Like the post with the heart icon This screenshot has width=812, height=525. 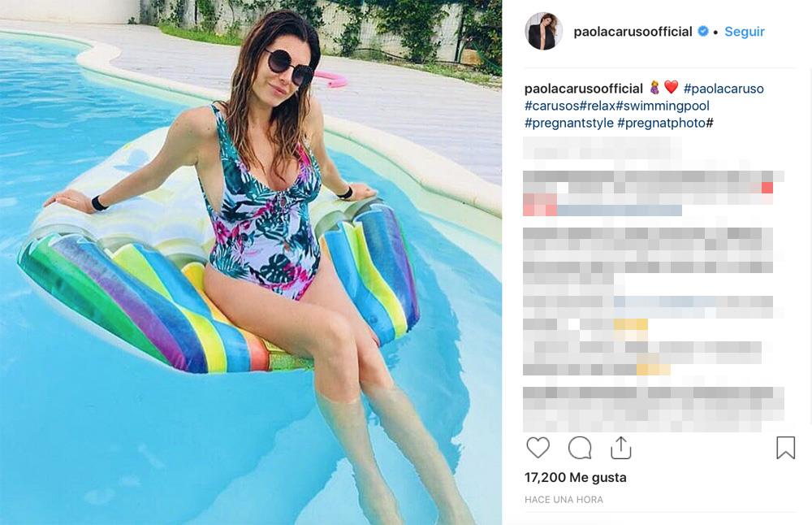tap(538, 448)
